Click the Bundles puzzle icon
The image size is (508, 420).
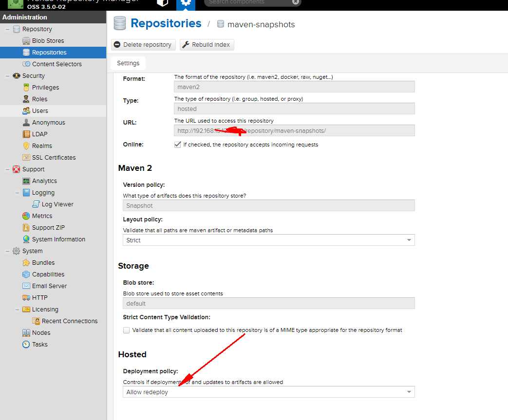tap(26, 263)
